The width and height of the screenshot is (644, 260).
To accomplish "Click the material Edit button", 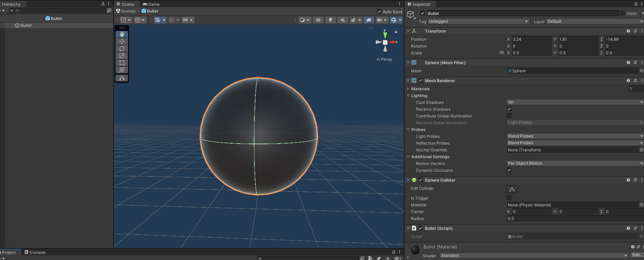I will pos(637,255).
